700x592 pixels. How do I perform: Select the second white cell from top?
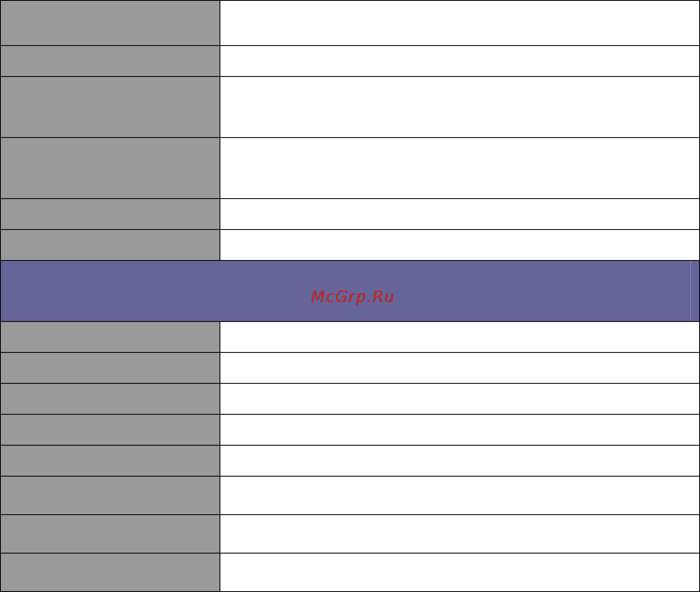[x=460, y=61]
